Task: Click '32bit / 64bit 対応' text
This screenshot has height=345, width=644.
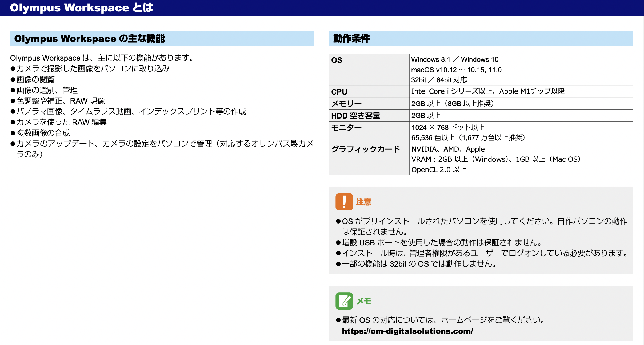Action: pyautogui.click(x=439, y=80)
